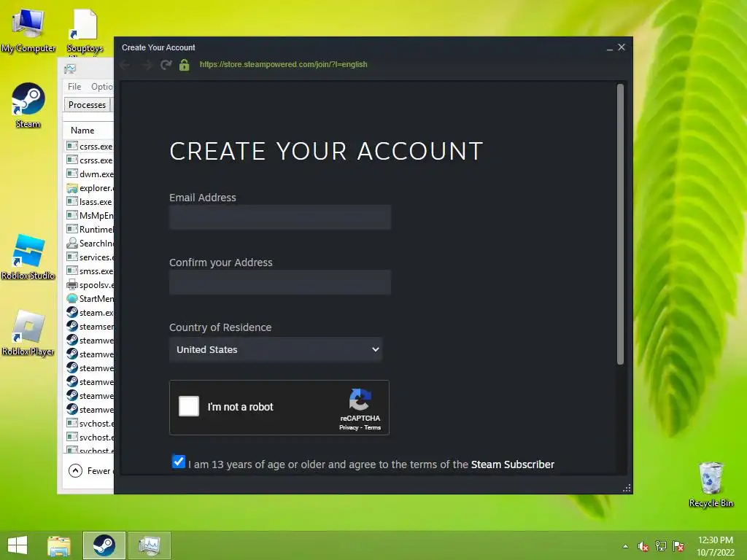
Task: Open the Country of Residence dropdown
Action: (x=276, y=349)
